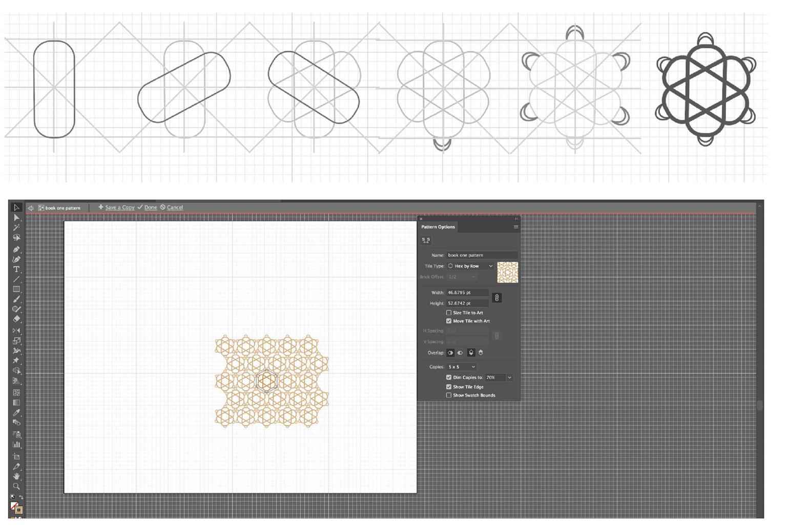Click the fill and stroke color swatch
The width and height of the screenshot is (786, 532).
(16, 507)
